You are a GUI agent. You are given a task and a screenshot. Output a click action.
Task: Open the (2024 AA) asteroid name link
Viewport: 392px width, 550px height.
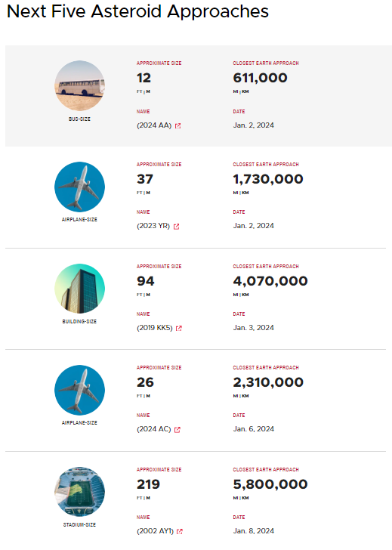click(x=154, y=125)
